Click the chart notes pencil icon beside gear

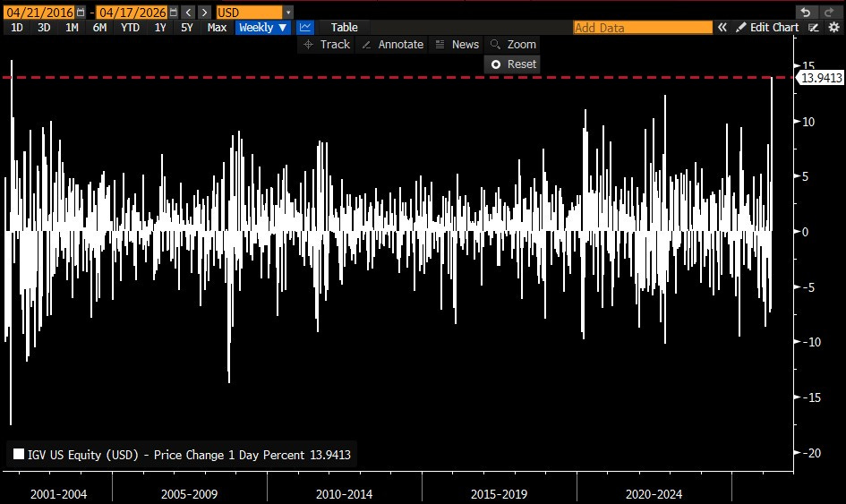(x=813, y=28)
